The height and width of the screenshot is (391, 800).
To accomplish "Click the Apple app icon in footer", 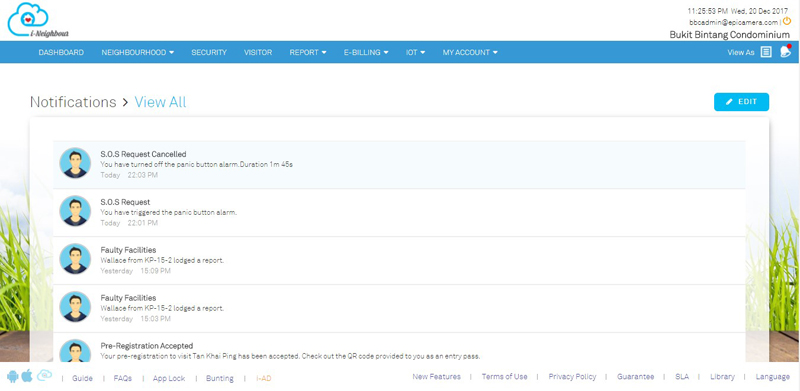I will pos(27,376).
